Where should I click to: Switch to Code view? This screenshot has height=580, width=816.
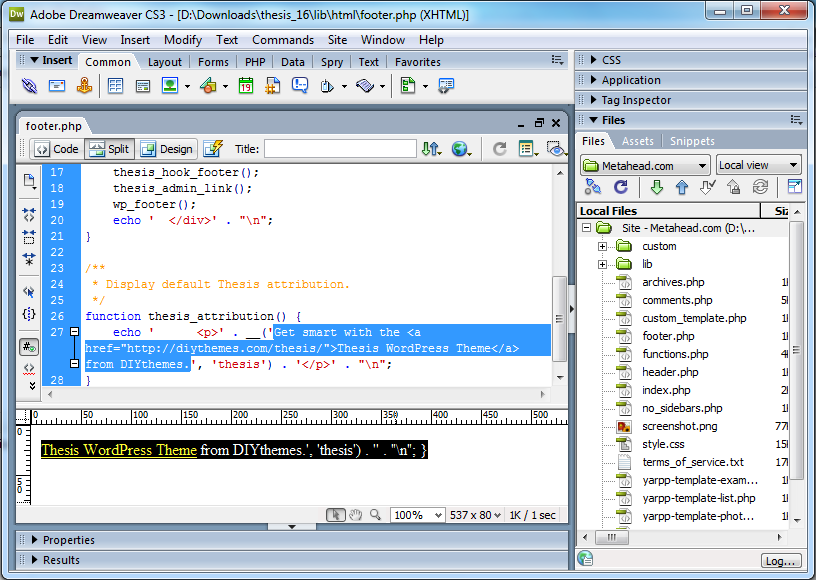(x=57, y=149)
